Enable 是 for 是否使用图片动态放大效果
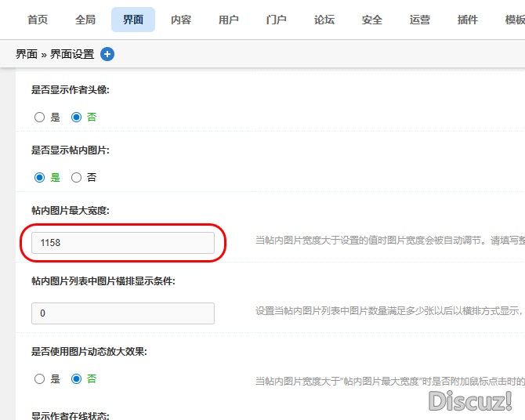Viewport: 525px width, 420px height. coord(40,379)
